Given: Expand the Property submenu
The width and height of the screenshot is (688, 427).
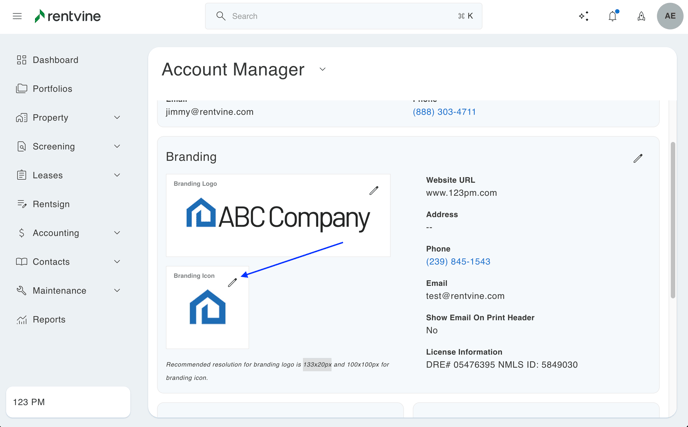Looking at the screenshot, I should click(x=117, y=118).
